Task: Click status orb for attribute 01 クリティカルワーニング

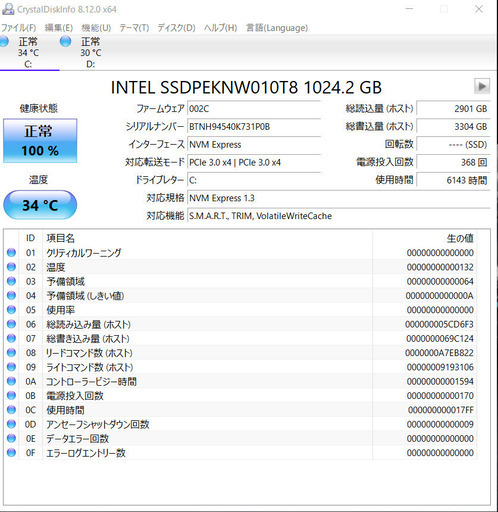Action: 11,252
